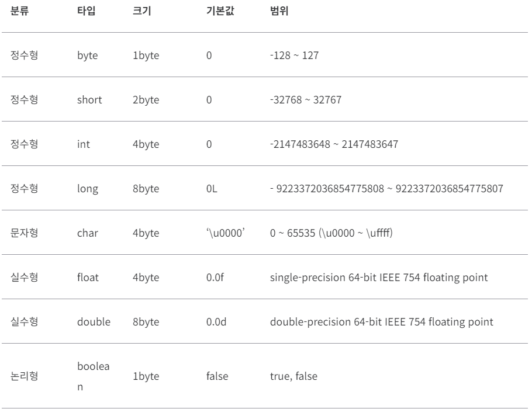Click the 논리형 category cell
This screenshot has height=412, width=532.
pos(24,376)
